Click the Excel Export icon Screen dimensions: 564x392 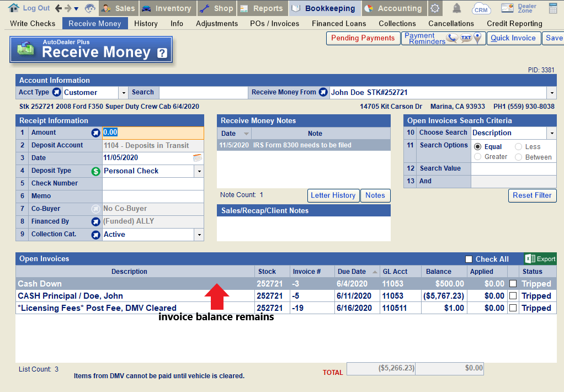540,259
